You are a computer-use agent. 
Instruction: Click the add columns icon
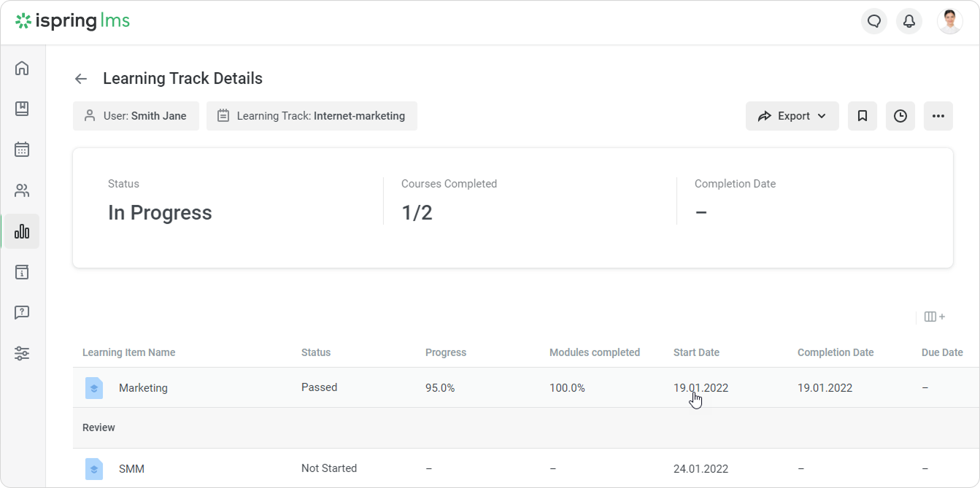[x=935, y=317]
